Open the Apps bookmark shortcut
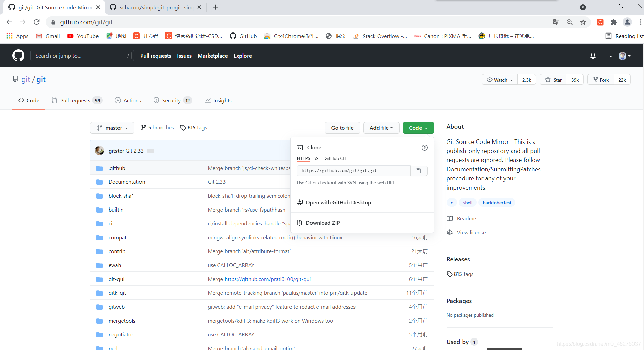Image resolution: width=644 pixels, height=350 pixels. point(18,36)
